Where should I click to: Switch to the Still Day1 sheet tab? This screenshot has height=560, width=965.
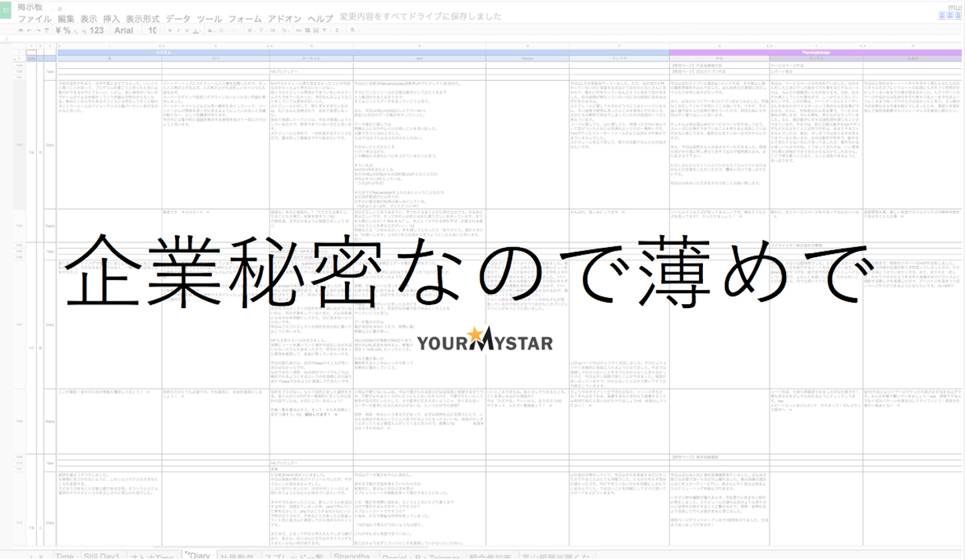pos(103,556)
